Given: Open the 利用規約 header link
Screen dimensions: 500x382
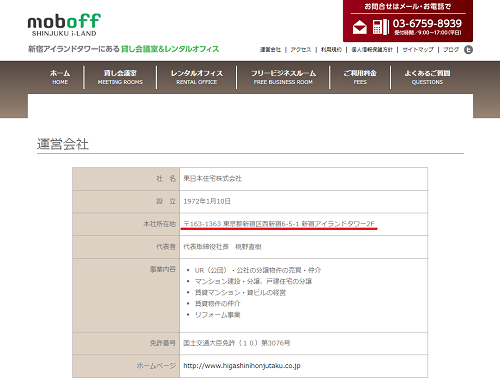Looking at the screenshot, I should click(x=331, y=50).
